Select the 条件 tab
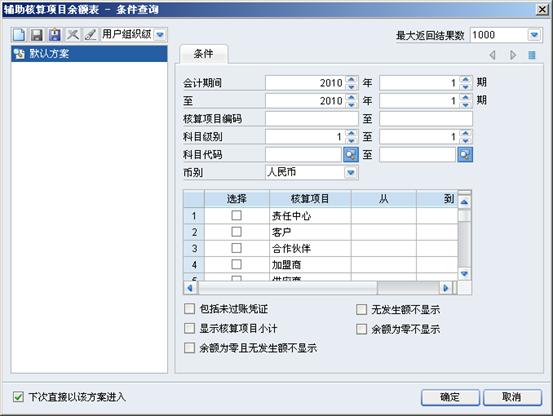The height and width of the screenshot is (416, 553). [203, 54]
